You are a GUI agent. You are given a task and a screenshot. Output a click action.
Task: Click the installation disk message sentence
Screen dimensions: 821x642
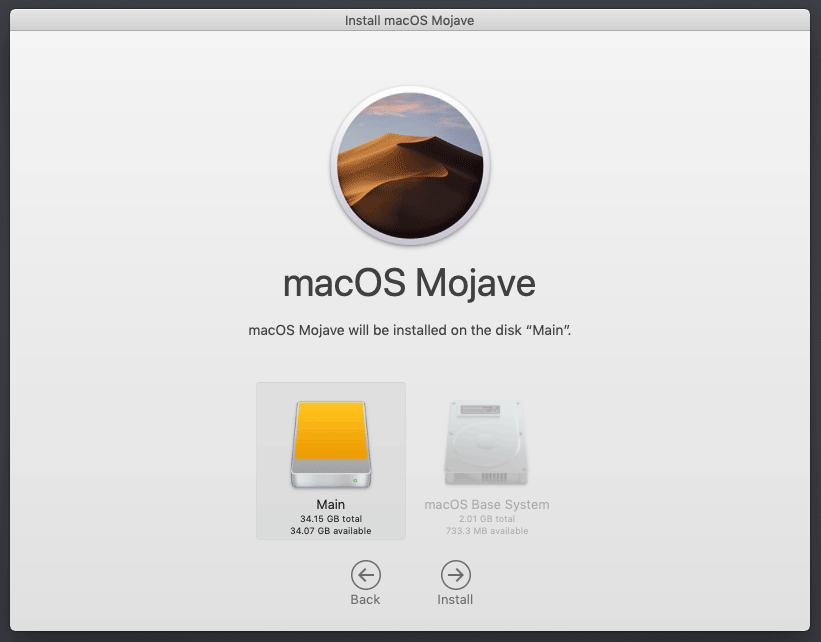coord(409,330)
